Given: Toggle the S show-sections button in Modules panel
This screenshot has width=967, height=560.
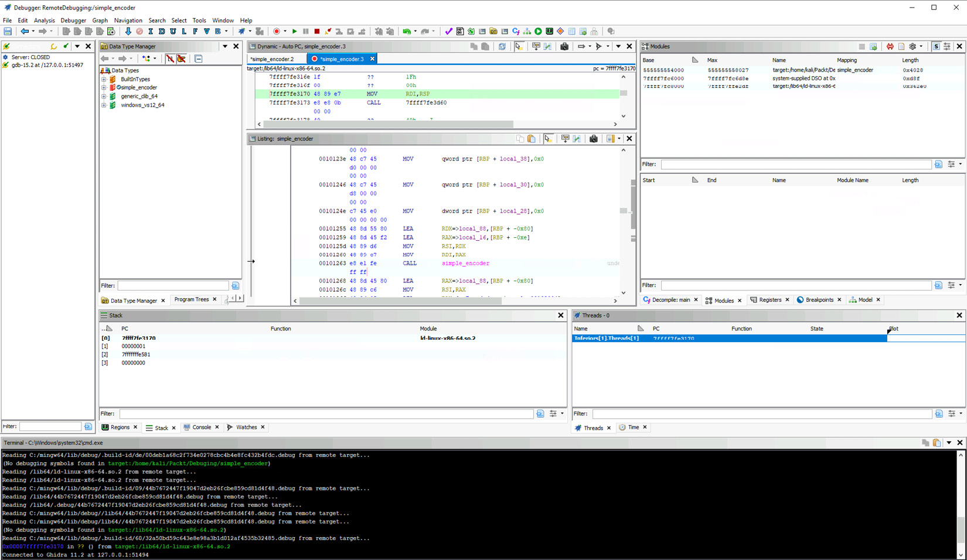Looking at the screenshot, I should pyautogui.click(x=936, y=46).
